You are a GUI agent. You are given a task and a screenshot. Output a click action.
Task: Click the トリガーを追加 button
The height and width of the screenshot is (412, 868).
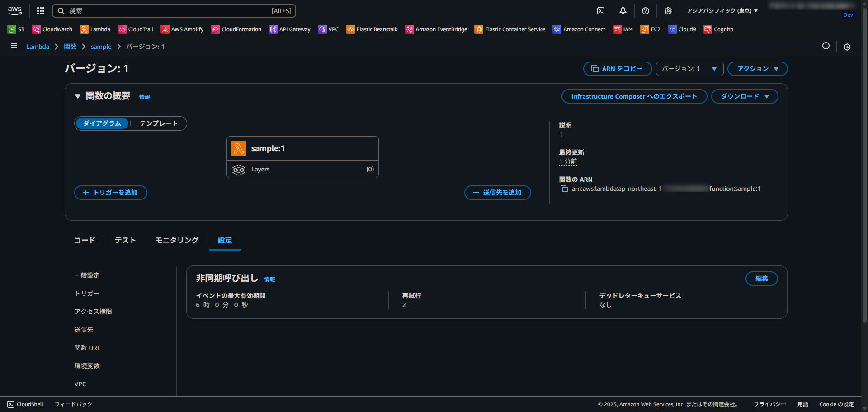click(111, 193)
